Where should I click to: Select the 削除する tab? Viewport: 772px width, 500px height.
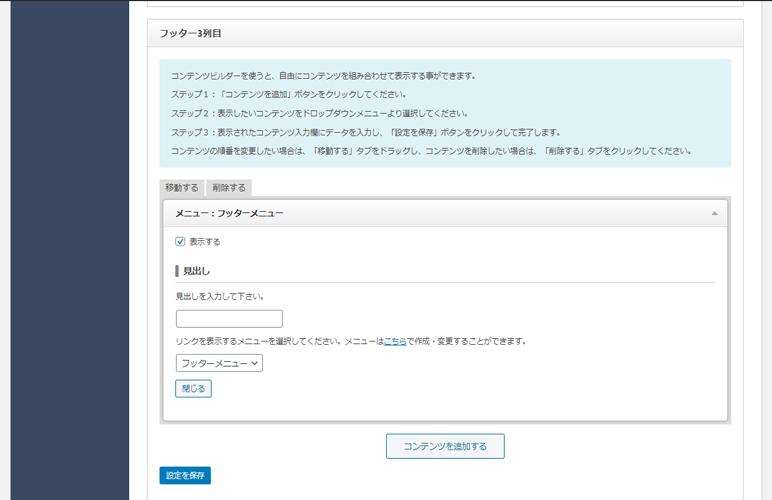229,188
